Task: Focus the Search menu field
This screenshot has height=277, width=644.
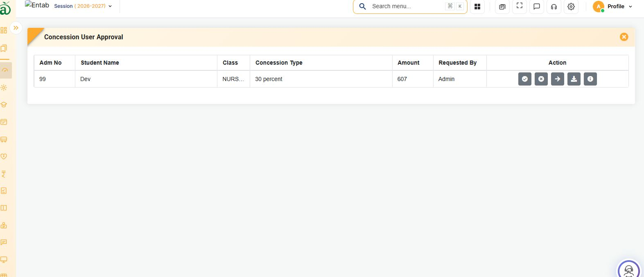Action: (x=410, y=7)
